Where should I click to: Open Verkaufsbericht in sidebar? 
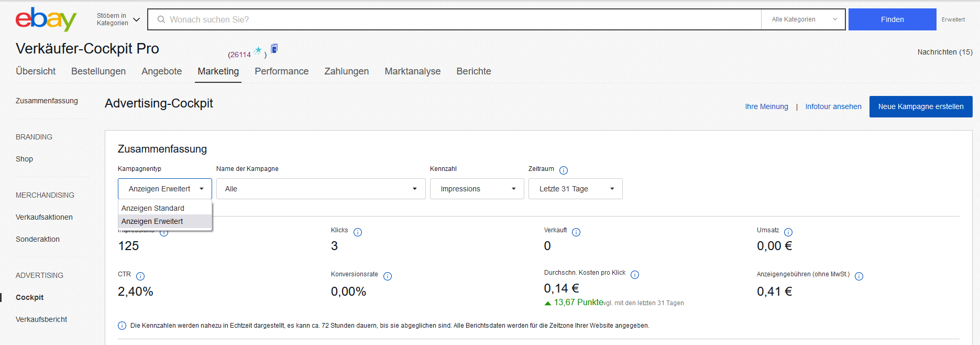(x=41, y=319)
